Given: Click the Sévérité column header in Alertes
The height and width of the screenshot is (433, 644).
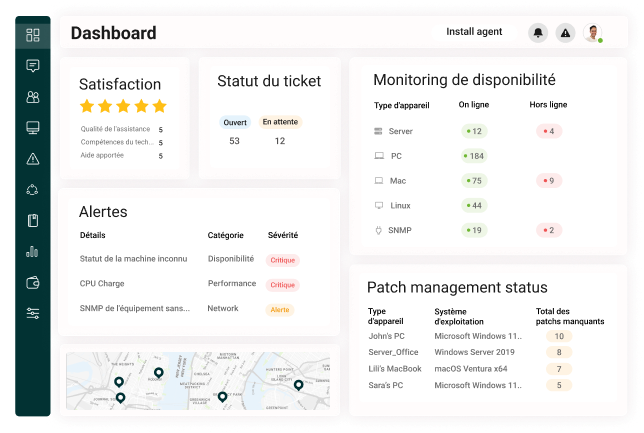Looking at the screenshot, I should click(x=283, y=235).
